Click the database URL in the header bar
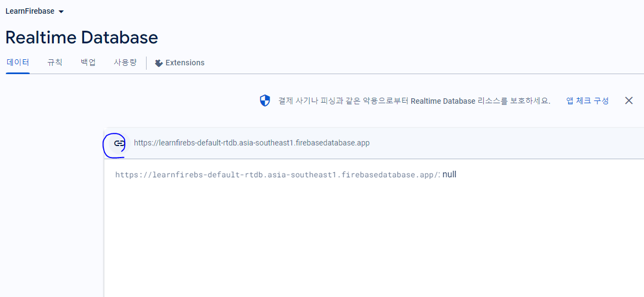The height and width of the screenshot is (297, 644). point(252,143)
